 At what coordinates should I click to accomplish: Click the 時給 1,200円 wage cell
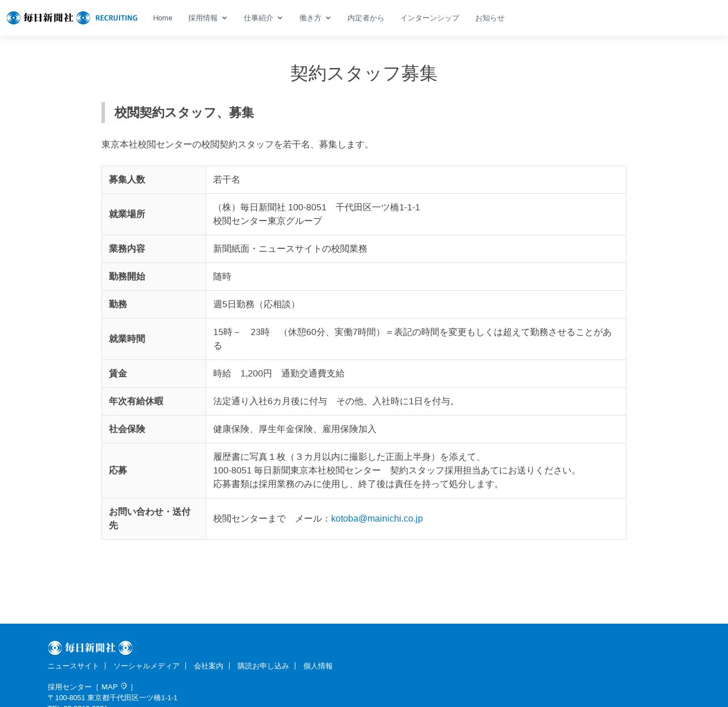[x=416, y=374]
